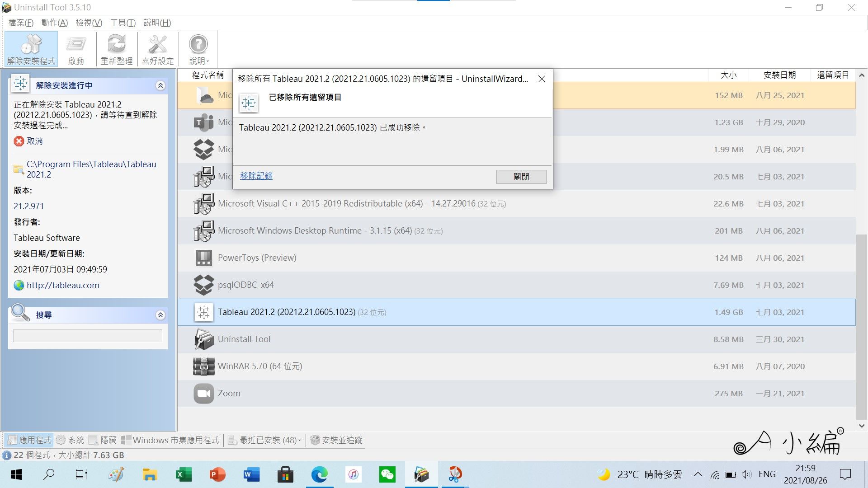This screenshot has width=868, height=488.
Task: Open the 動作(A) menu
Action: (x=55, y=23)
